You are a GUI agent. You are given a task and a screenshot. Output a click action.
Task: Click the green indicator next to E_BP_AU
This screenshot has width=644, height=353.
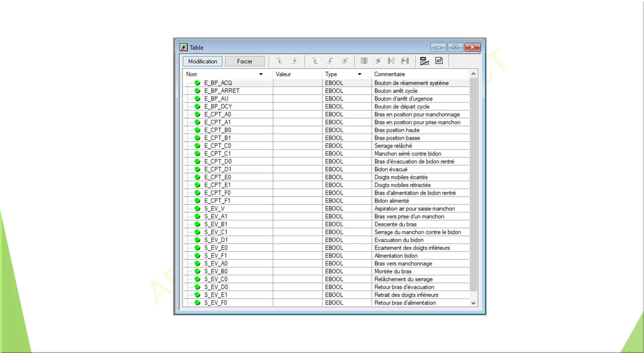[x=197, y=99]
